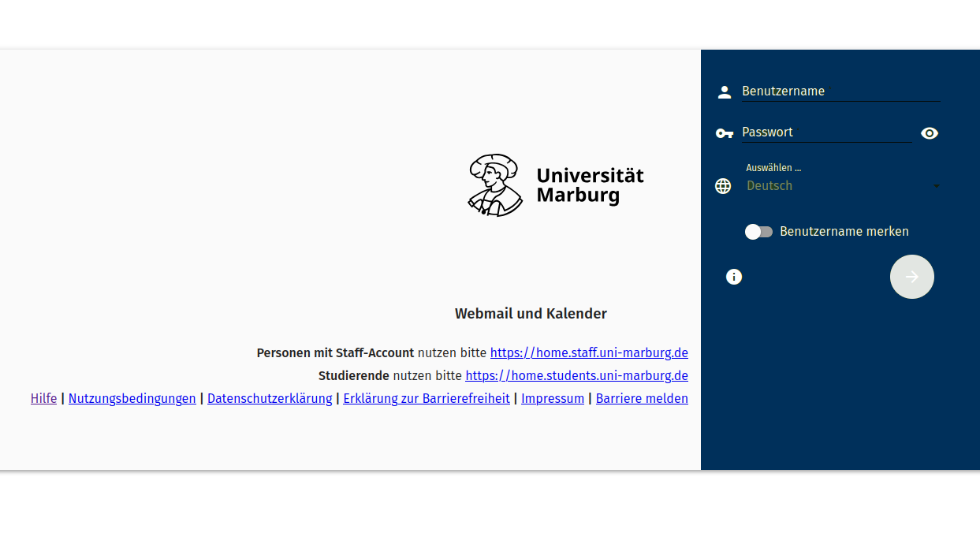Click the dropdown arrow next to Deutsch

pyautogui.click(x=936, y=186)
